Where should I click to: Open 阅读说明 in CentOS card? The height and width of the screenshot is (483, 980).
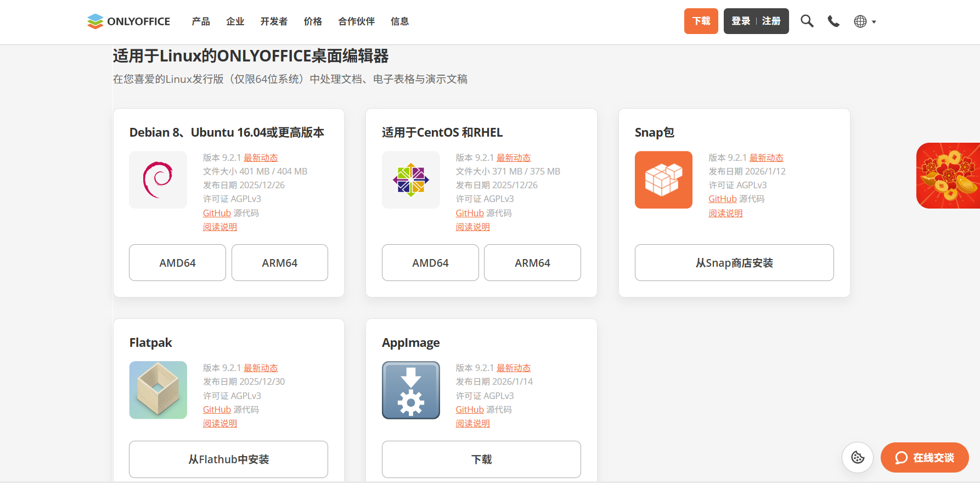click(473, 227)
